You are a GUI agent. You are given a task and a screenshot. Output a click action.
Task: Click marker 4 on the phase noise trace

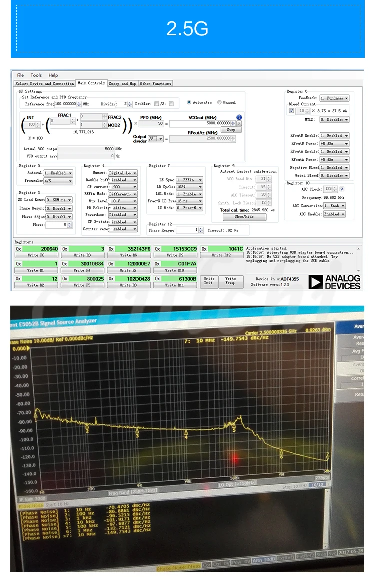186,434
